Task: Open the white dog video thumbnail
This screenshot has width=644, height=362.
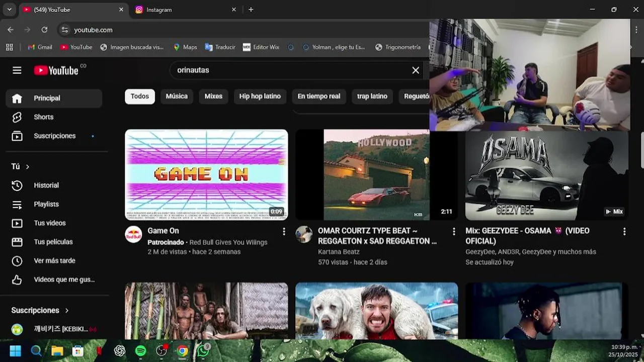Action: point(376,310)
